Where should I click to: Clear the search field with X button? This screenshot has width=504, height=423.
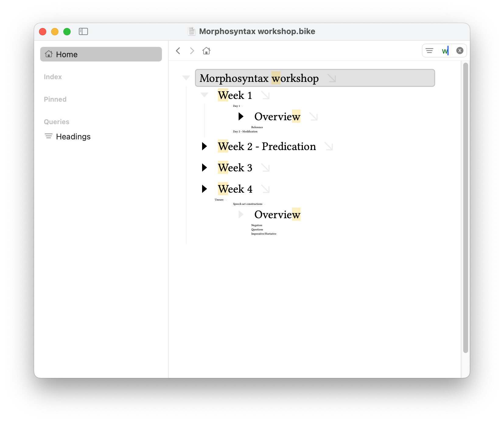[x=460, y=51]
